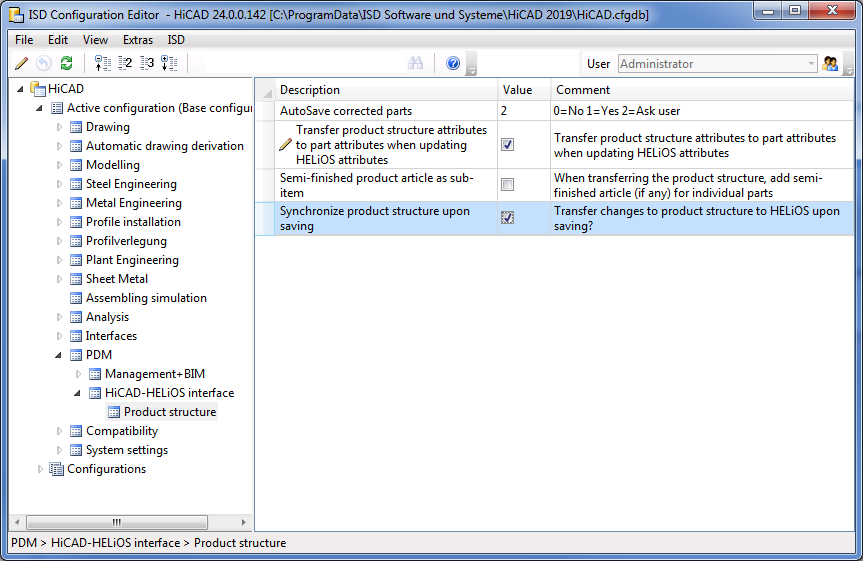Screen dimensions: 863x561
Task: Select the Interfaces tree item
Action: tap(111, 336)
